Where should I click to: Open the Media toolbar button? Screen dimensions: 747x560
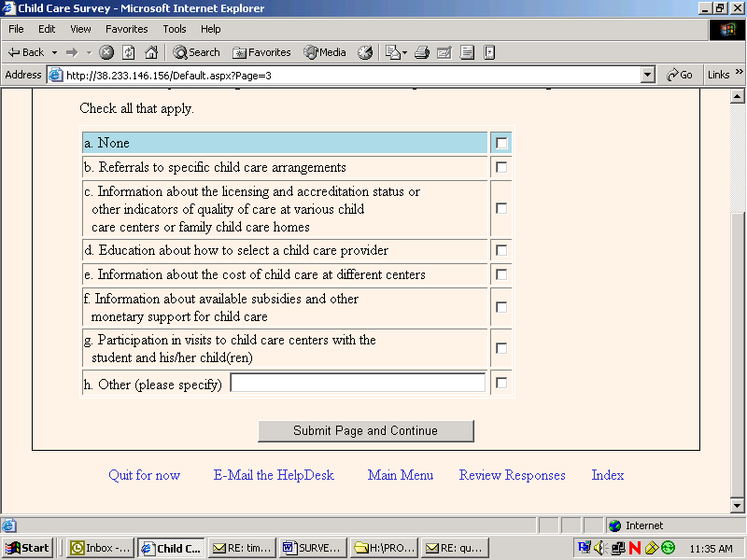point(324,52)
